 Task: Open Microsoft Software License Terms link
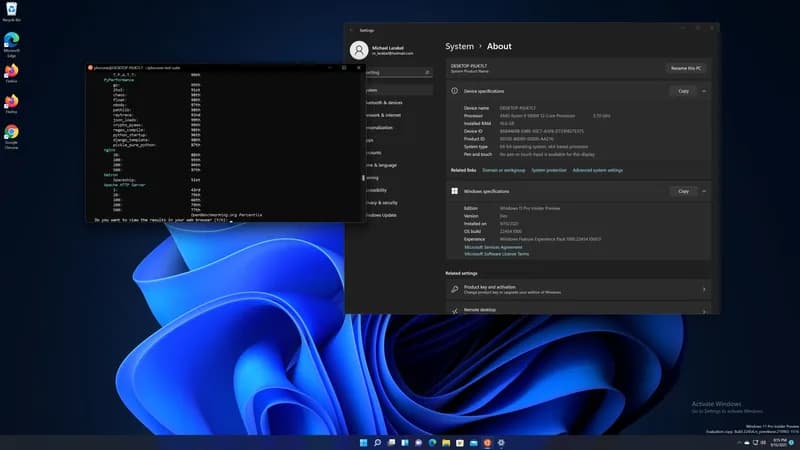(x=496, y=254)
